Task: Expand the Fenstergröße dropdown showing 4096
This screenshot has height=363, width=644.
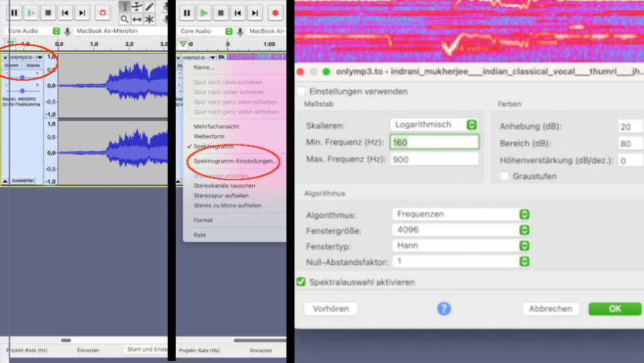Action: [461, 230]
